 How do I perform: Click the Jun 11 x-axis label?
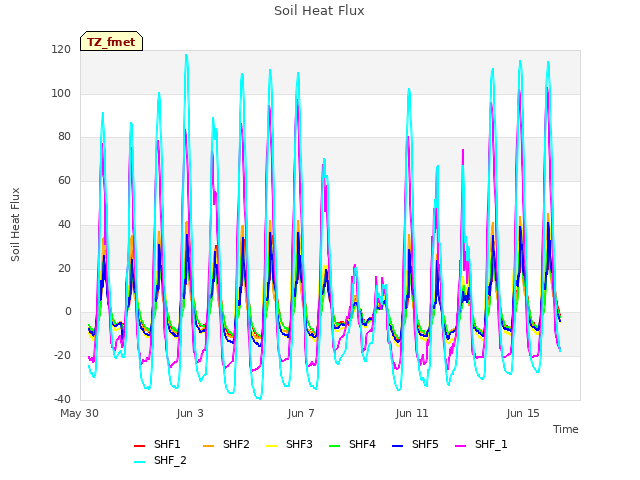(412, 413)
